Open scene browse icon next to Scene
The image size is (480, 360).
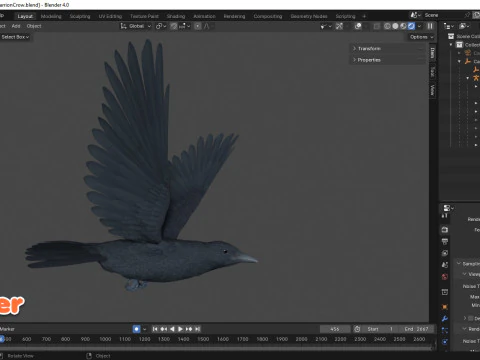coord(415,15)
